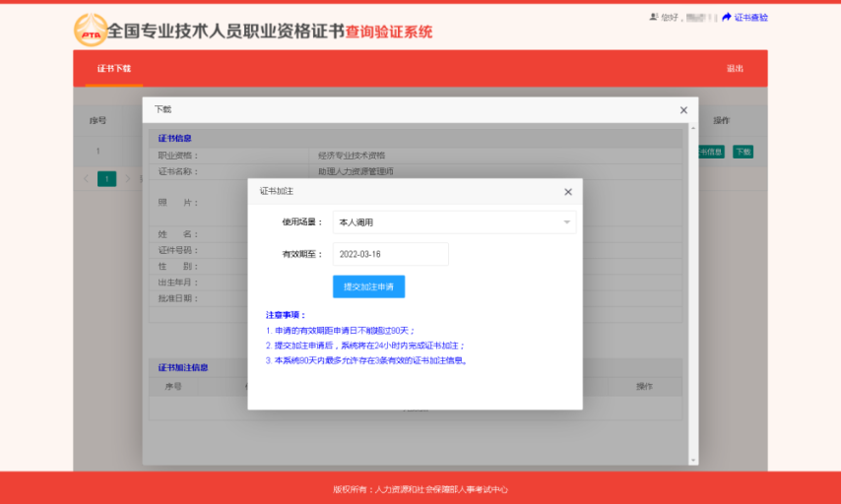Click the previous page arrow
This screenshot has width=841, height=504.
pos(86,178)
